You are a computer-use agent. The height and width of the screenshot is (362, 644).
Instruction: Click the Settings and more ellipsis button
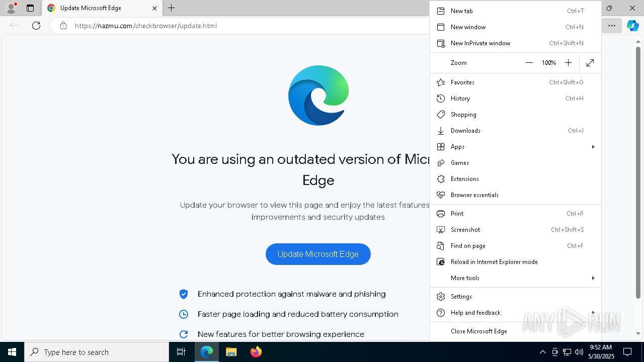pos(611,26)
